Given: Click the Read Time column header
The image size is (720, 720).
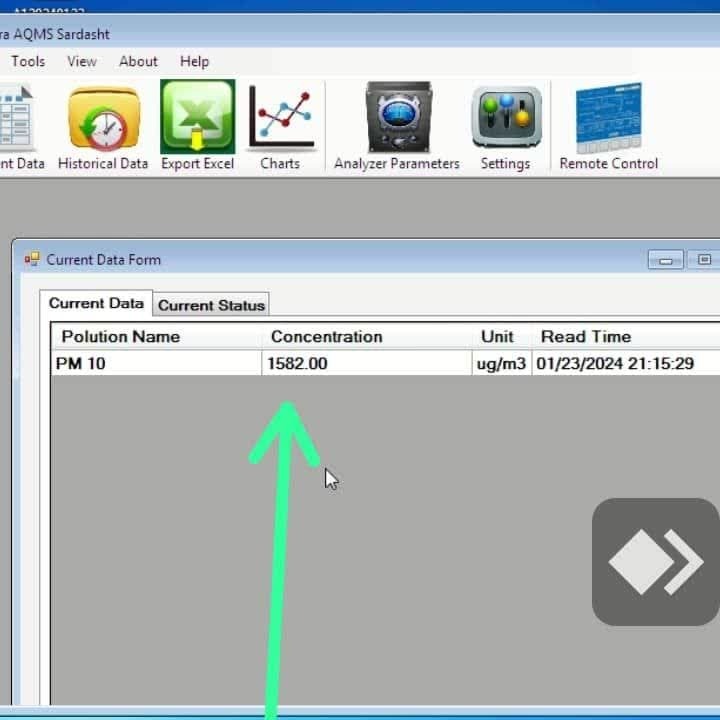Looking at the screenshot, I should click(586, 337).
